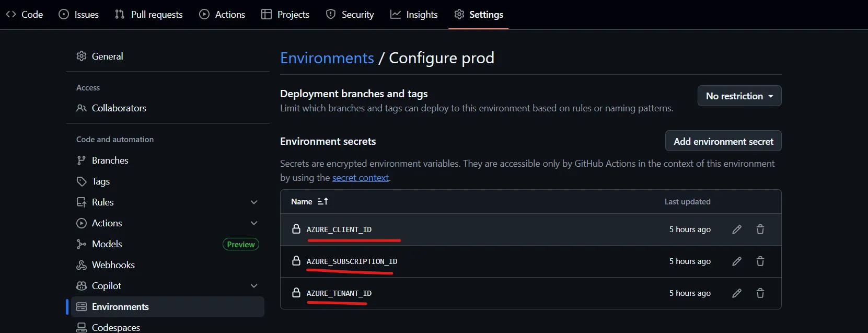Open Branches settings page
868x333 pixels.
click(168, 160)
